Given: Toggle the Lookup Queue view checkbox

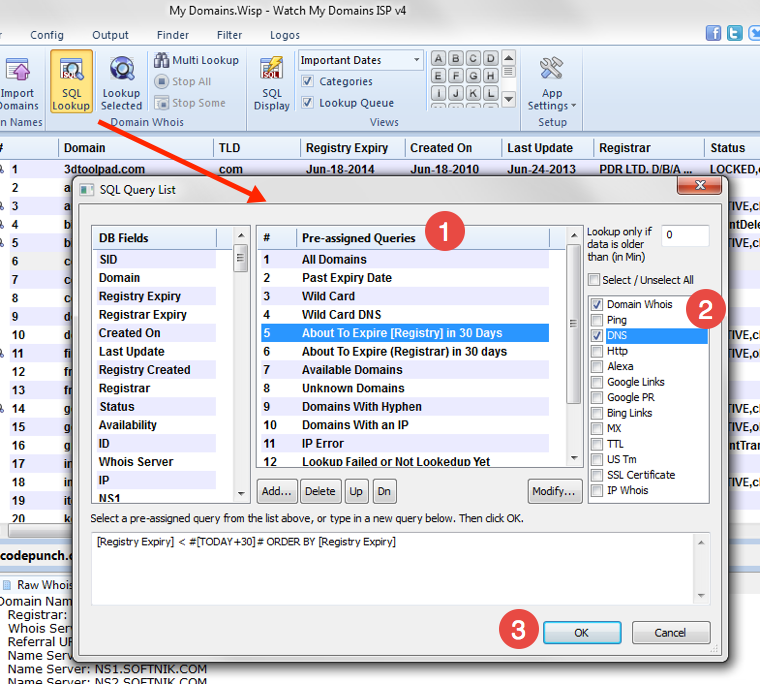Looking at the screenshot, I should point(307,102).
